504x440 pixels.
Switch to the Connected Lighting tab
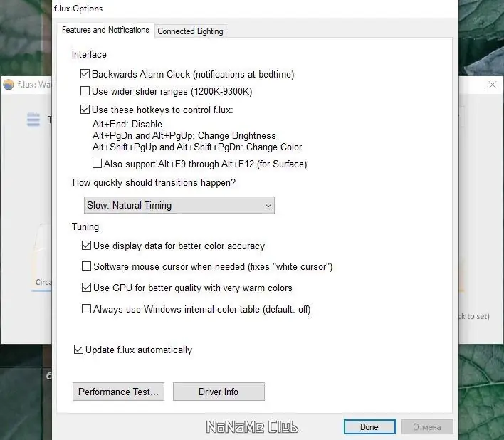click(x=190, y=31)
